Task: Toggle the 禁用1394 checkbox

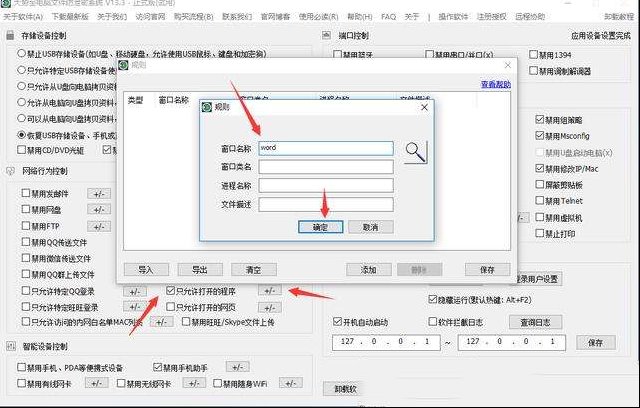Action: pos(533,54)
